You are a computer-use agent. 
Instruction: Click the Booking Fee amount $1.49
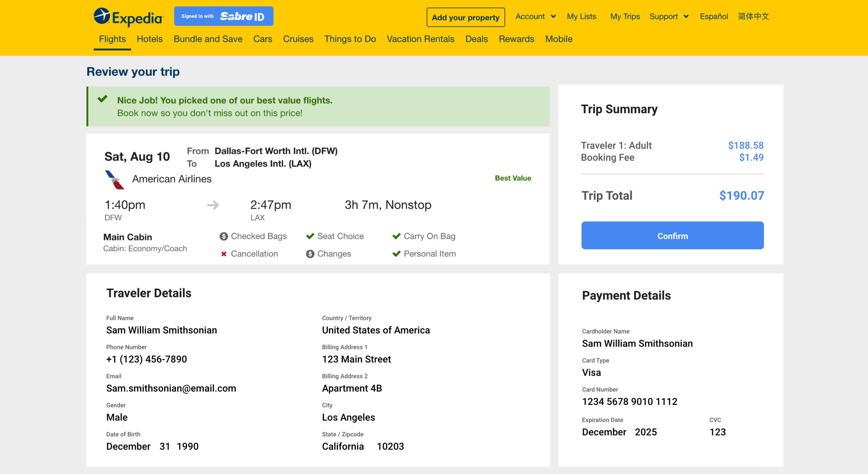coord(751,158)
